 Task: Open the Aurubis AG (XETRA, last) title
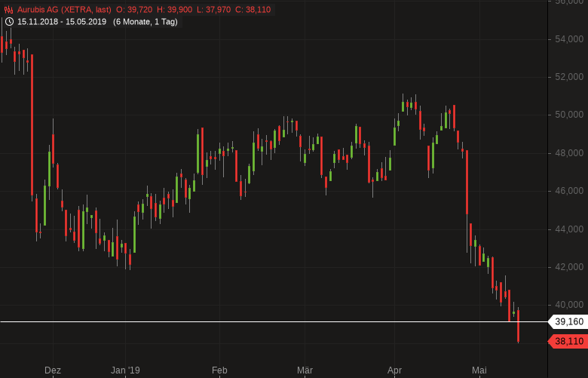tap(64, 10)
